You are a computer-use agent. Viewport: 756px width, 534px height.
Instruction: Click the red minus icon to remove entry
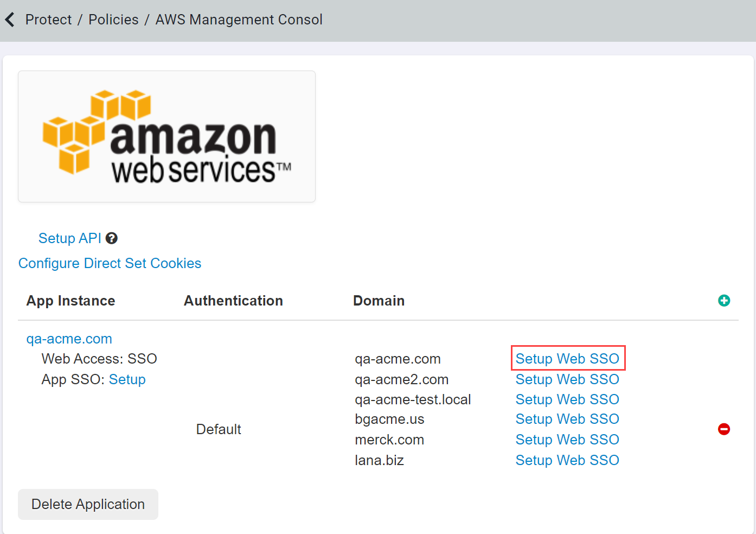click(724, 429)
